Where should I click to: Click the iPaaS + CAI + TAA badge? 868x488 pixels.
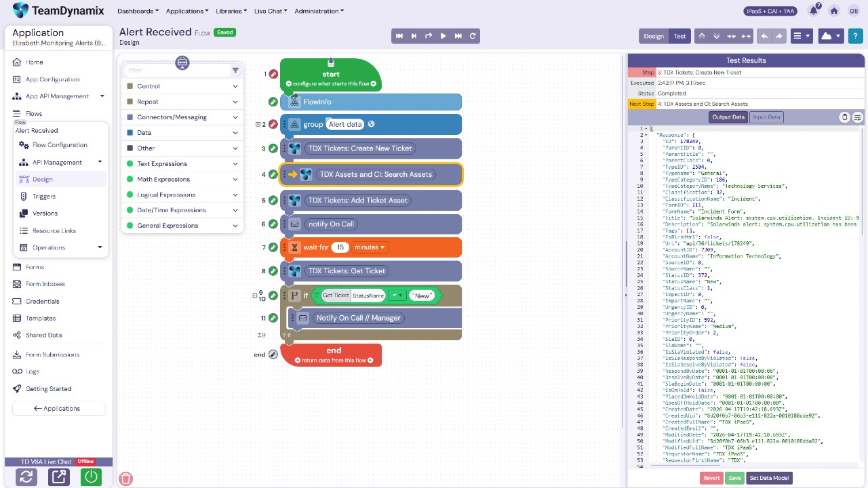(770, 11)
